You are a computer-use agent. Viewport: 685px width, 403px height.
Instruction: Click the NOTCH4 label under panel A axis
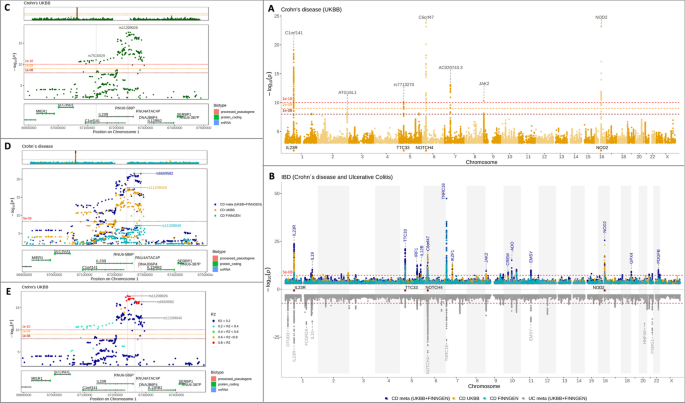424,148
